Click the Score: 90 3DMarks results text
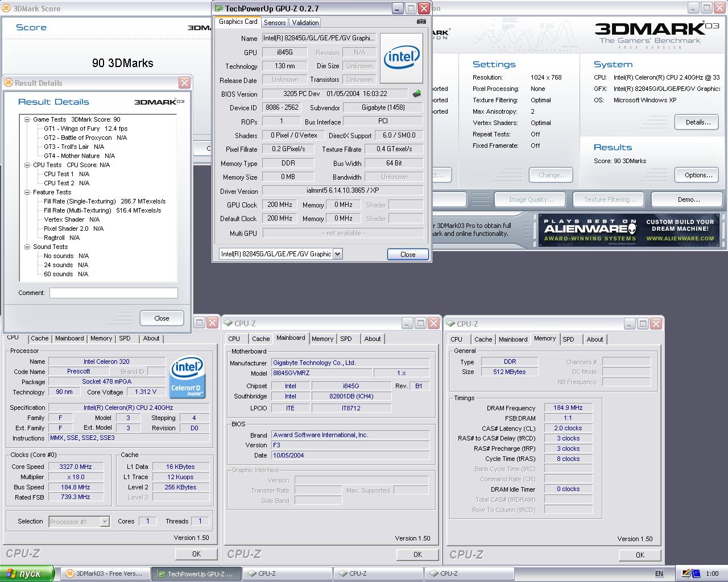The width and height of the screenshot is (728, 582). click(x=620, y=161)
